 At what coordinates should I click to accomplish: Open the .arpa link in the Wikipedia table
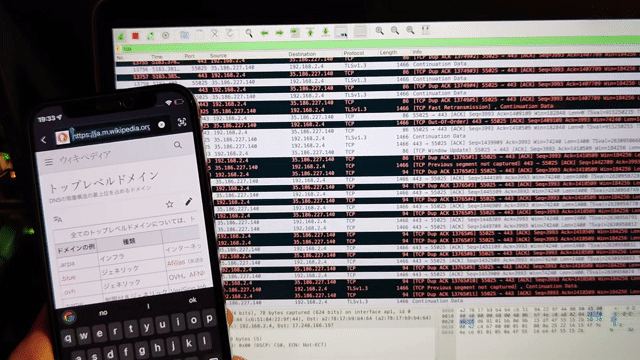pos(67,264)
